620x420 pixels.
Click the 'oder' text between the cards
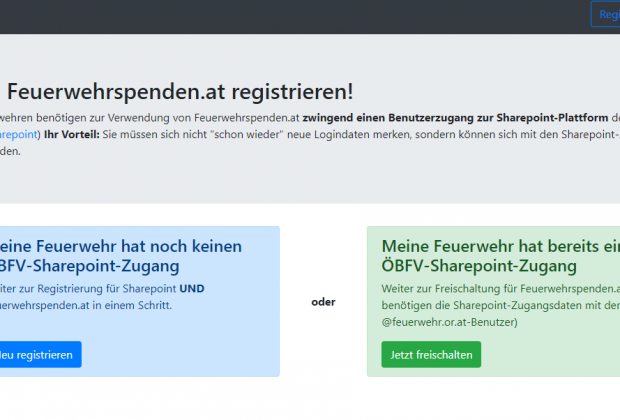(323, 302)
